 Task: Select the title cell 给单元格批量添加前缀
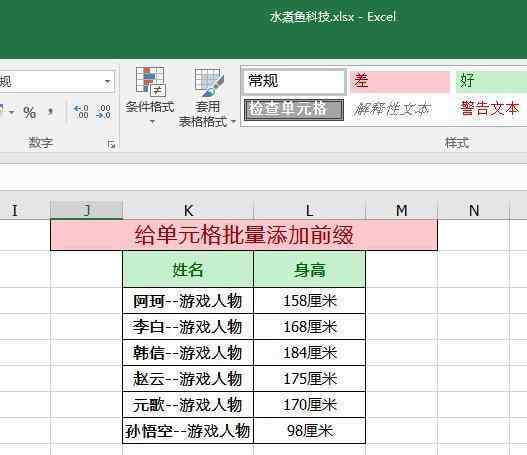click(244, 235)
